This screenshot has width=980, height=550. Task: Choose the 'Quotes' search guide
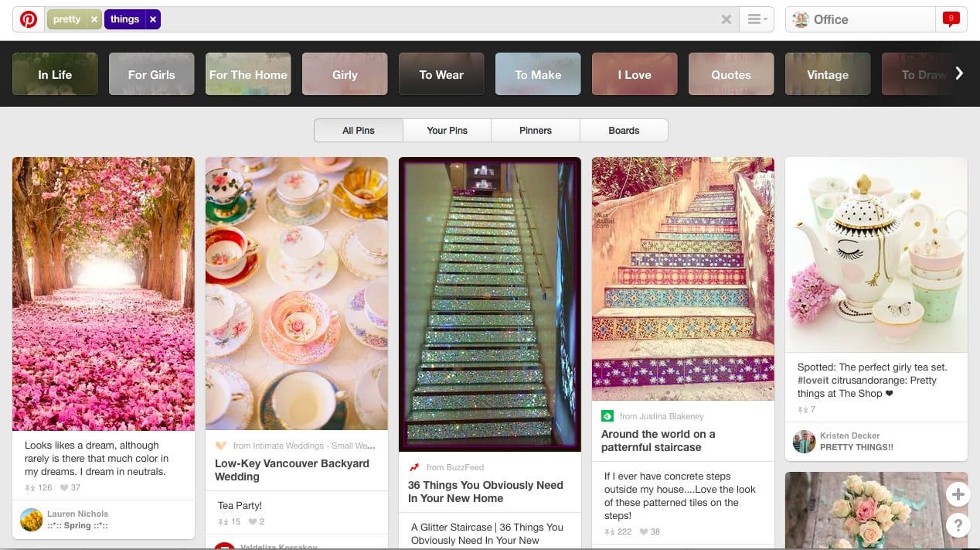click(731, 74)
